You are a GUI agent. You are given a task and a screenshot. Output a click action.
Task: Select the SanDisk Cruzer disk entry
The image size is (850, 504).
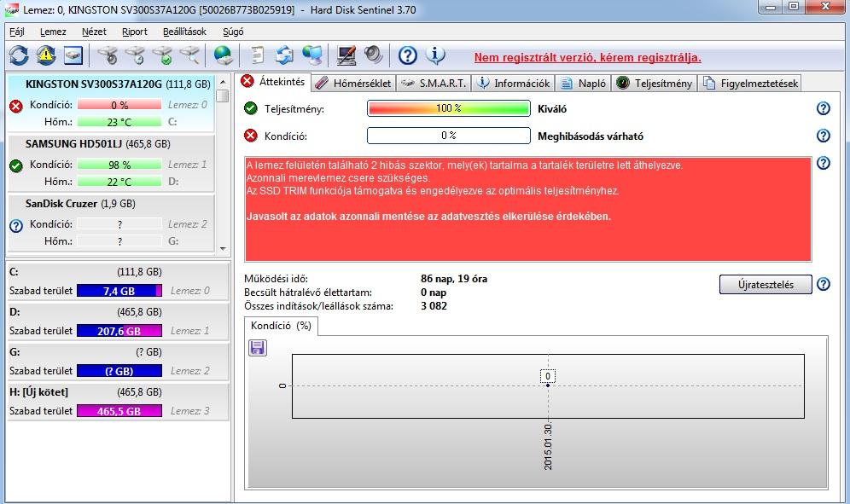[111, 223]
